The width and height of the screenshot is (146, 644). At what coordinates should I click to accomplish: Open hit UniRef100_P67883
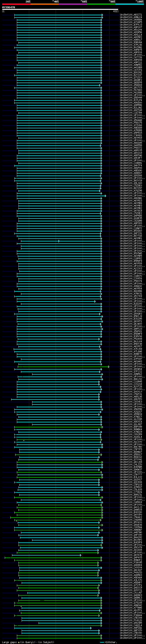131,90
